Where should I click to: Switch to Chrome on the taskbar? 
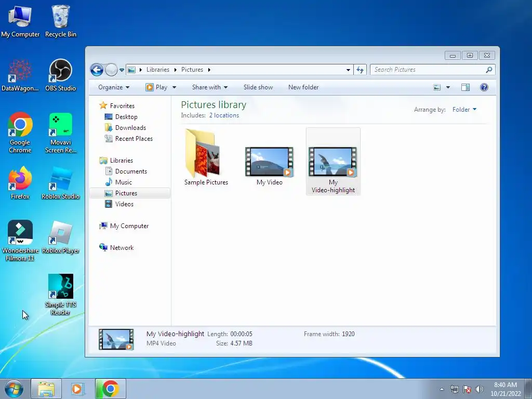pos(110,389)
